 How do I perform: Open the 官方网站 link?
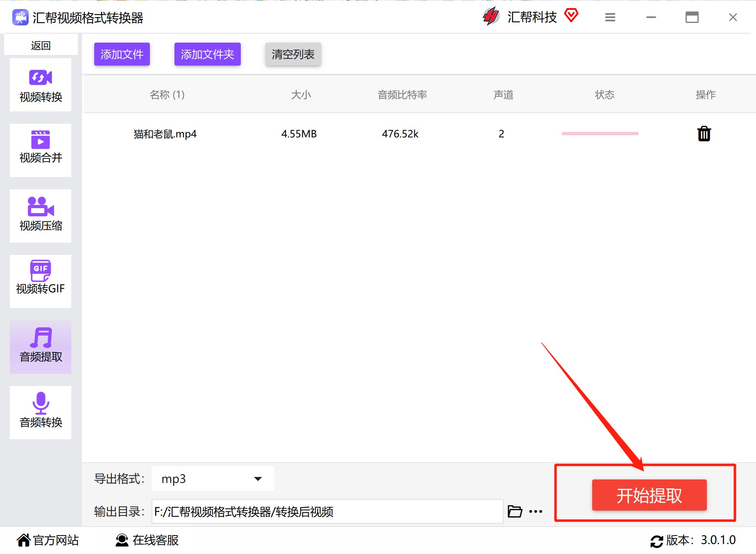(x=48, y=540)
